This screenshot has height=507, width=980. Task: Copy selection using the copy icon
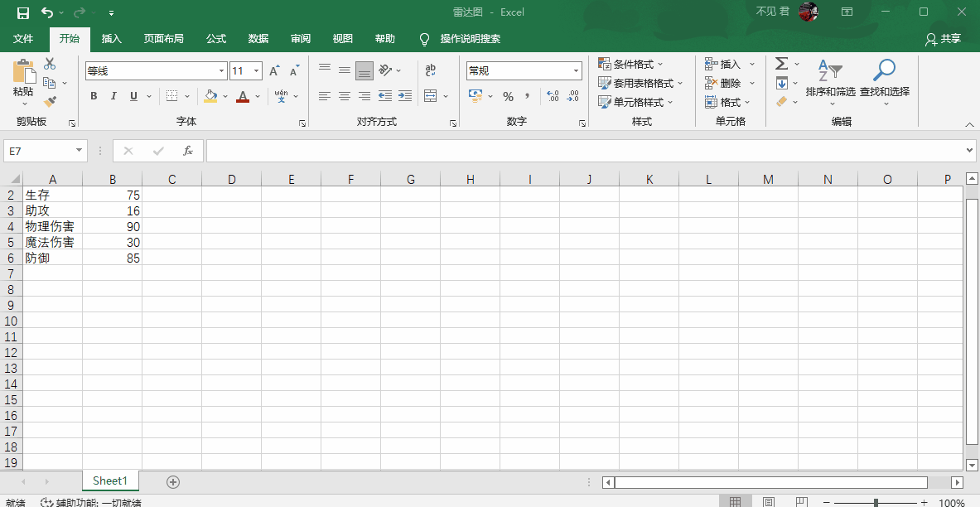(x=49, y=83)
